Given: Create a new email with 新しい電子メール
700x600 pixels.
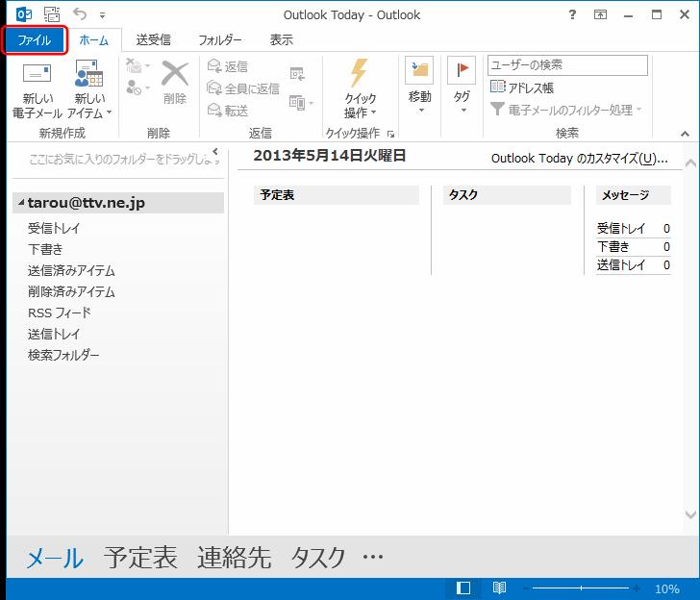Looking at the screenshot, I should pos(37,89).
